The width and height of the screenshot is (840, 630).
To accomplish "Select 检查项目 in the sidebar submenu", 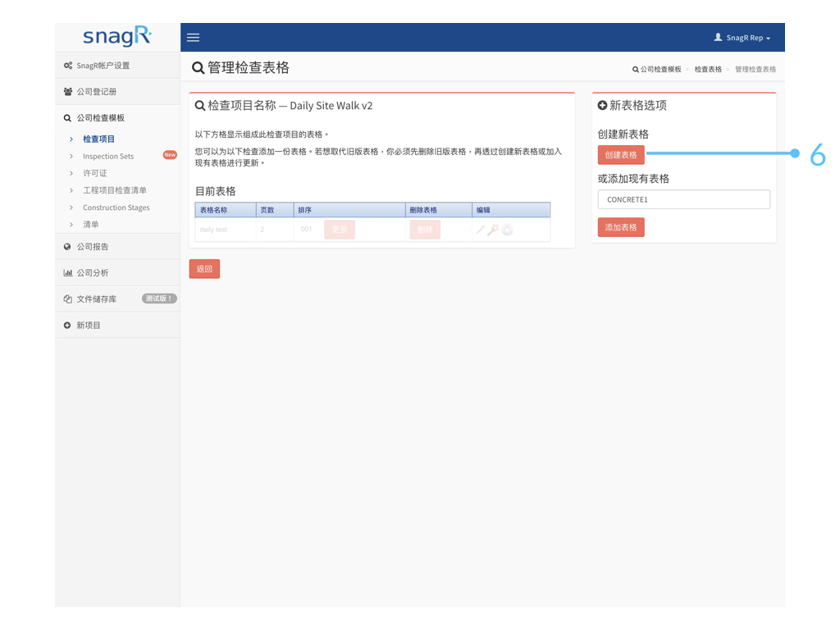I will (x=98, y=139).
